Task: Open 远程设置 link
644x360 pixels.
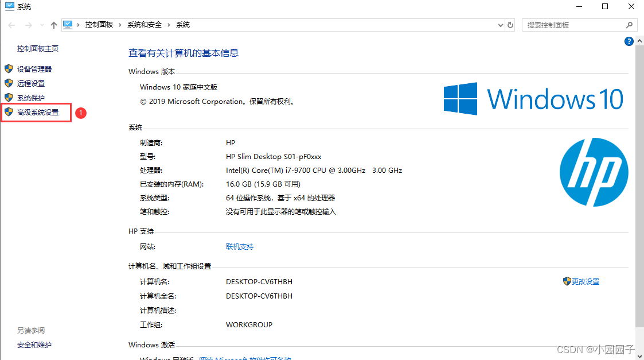Action: [31, 83]
